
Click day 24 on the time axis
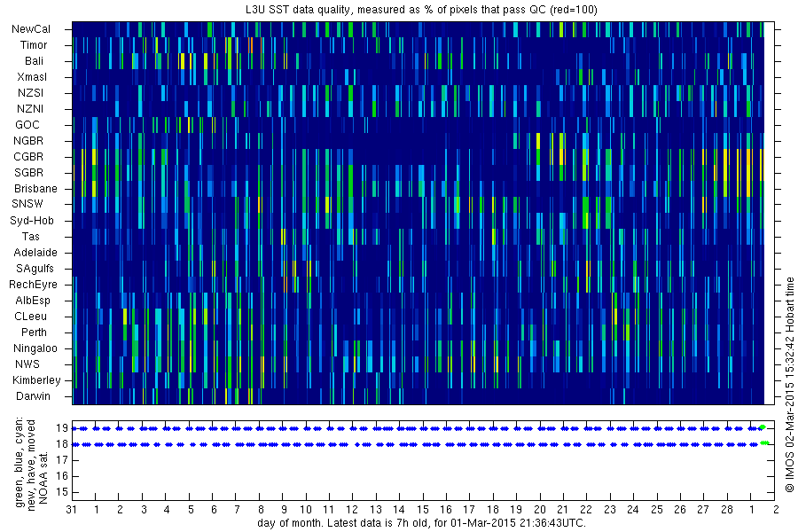[632, 510]
